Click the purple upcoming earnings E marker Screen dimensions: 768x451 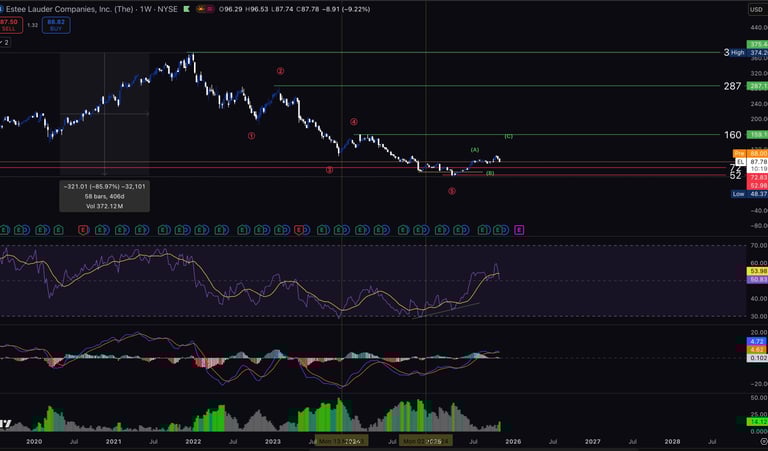(x=519, y=230)
